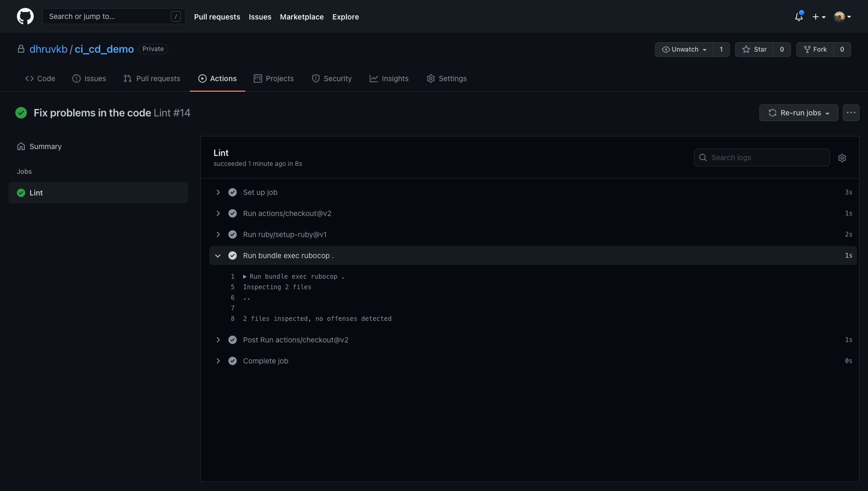Expand the Set up job step
The image size is (868, 491).
point(260,192)
